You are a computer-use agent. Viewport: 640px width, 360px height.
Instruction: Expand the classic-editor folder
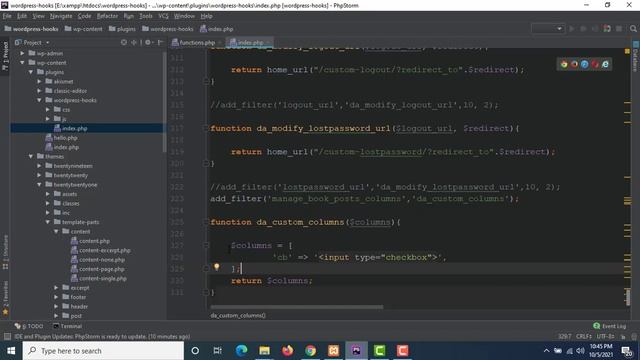click(39, 91)
